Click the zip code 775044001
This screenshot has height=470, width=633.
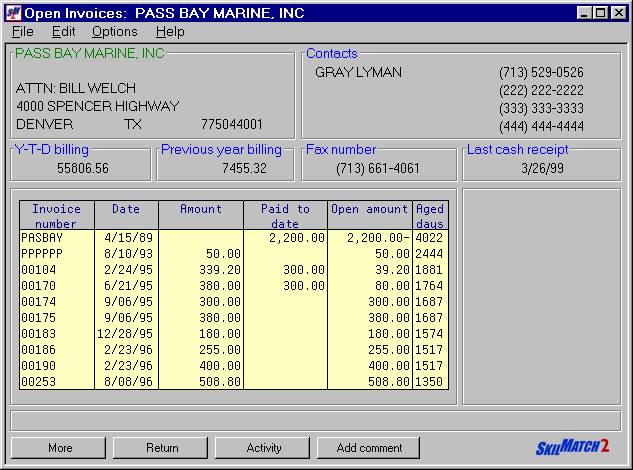232,124
